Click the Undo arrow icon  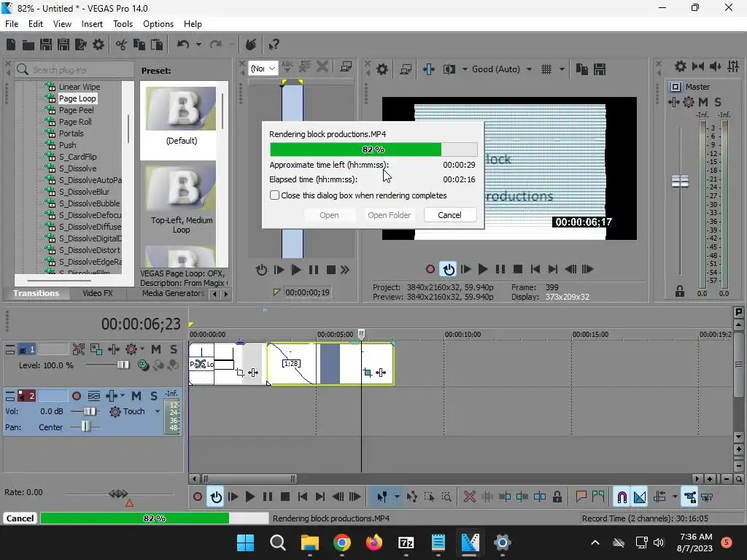click(x=183, y=44)
